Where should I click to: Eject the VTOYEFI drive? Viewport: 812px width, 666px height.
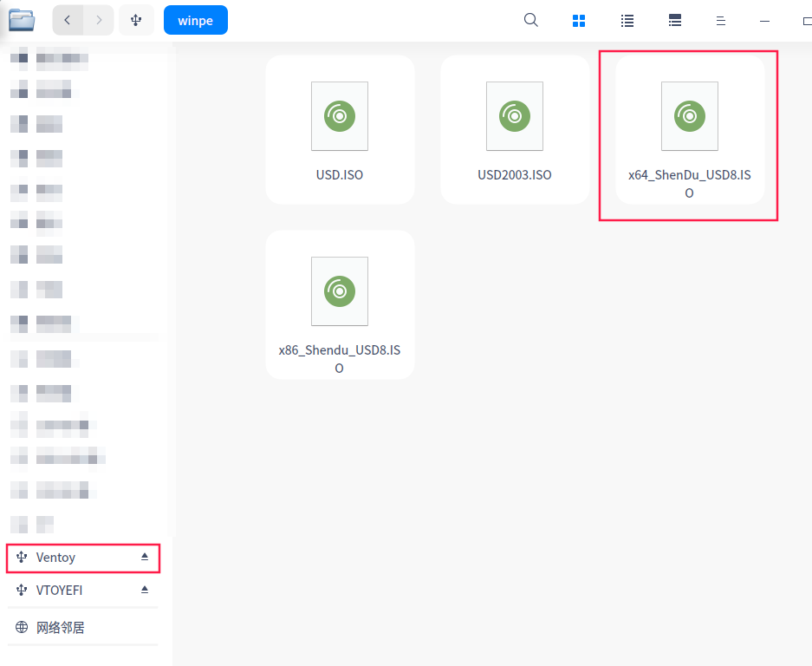tap(145, 590)
